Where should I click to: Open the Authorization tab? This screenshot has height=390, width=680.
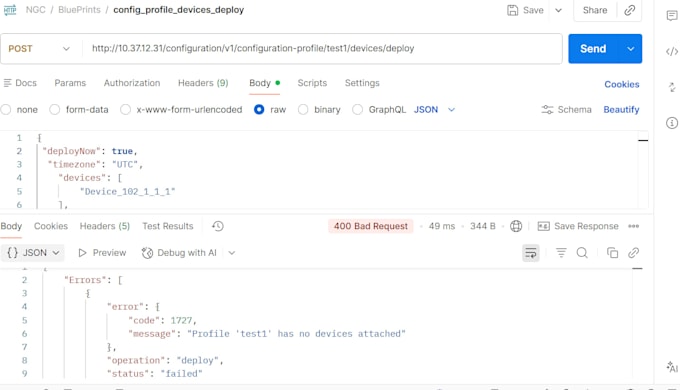click(x=132, y=83)
